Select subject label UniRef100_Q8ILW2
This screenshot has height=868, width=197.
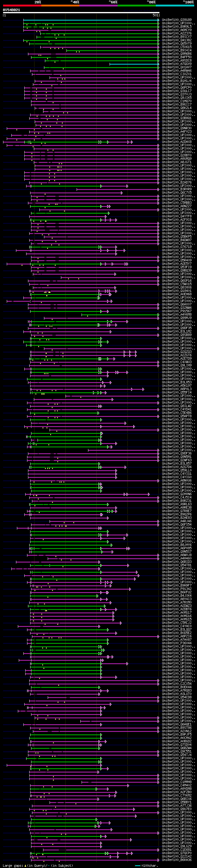tap(176, 406)
